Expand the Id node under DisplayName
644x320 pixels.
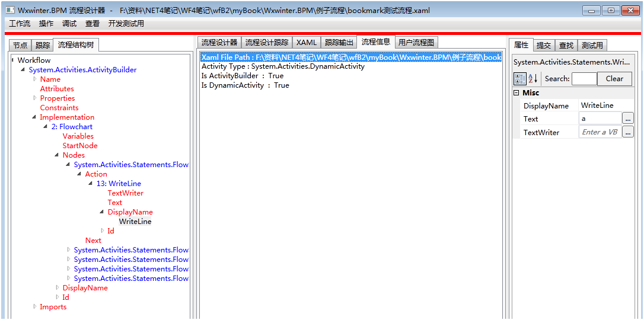click(103, 231)
